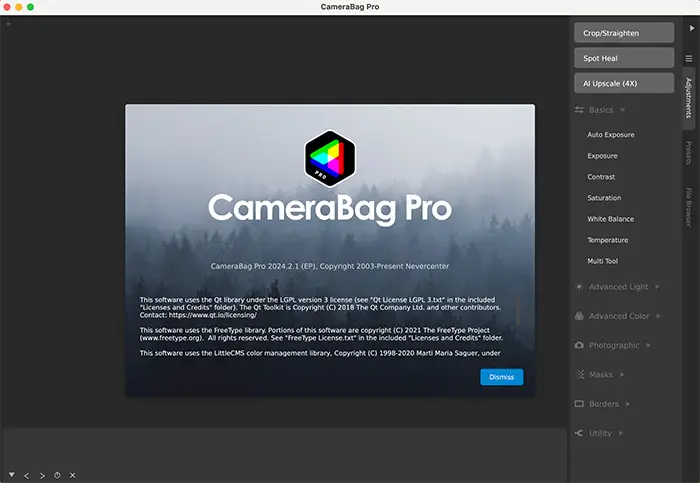This screenshot has height=483, width=700.
Task: Select the Advanced Color label
Action: (619, 316)
